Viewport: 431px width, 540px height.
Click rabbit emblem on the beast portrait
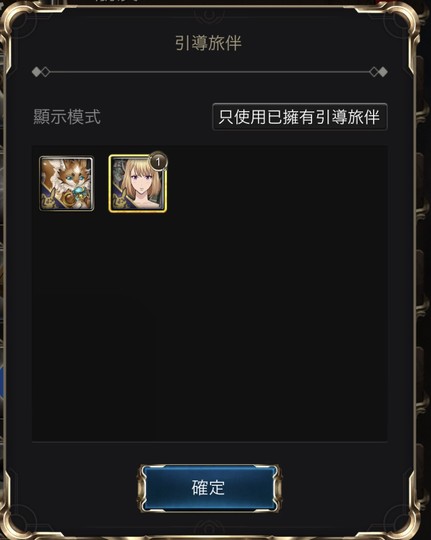[x=48, y=201]
